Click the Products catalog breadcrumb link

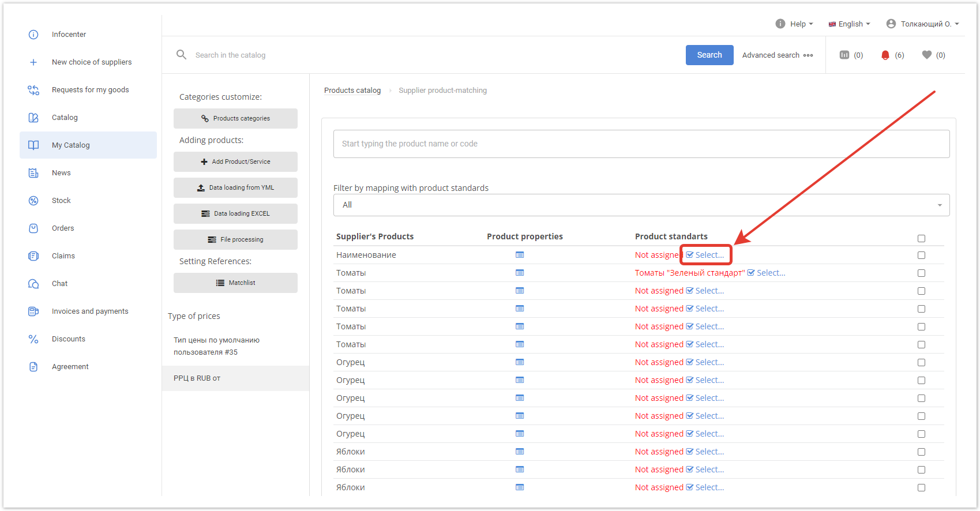pos(352,91)
